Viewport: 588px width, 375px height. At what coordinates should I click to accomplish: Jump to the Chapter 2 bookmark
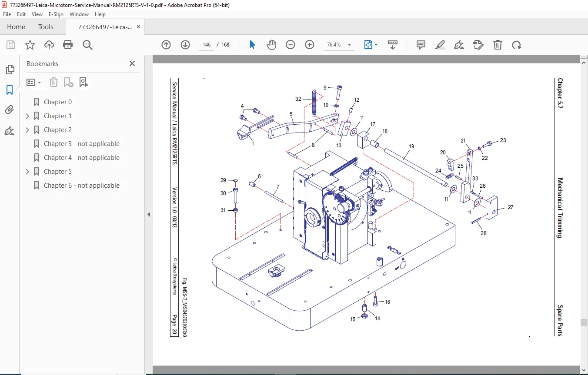coord(58,130)
